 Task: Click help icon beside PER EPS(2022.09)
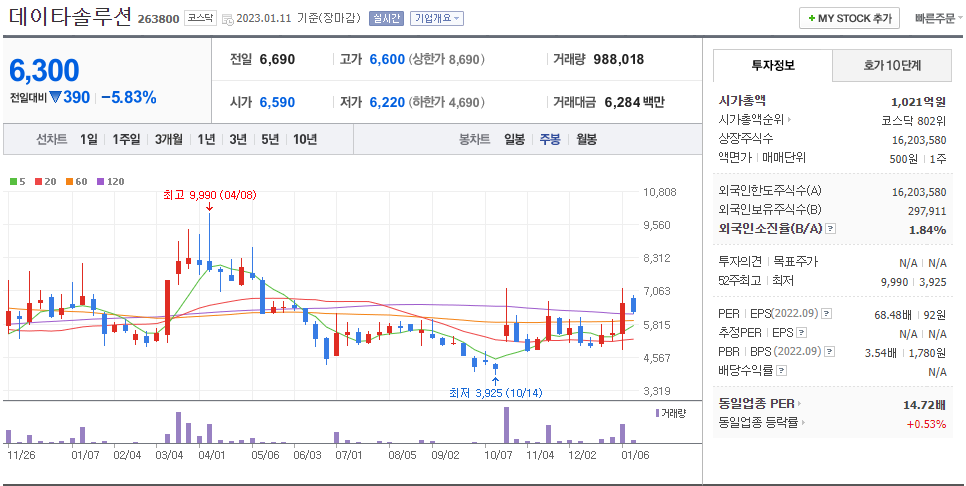tap(826, 314)
